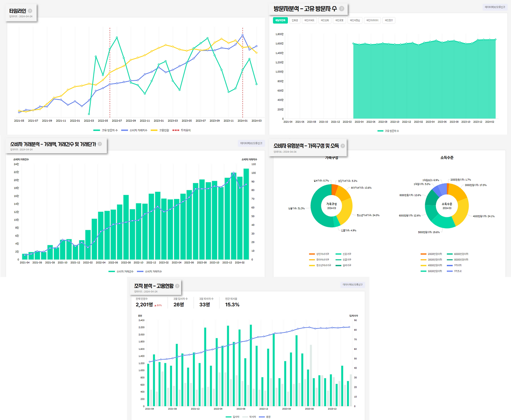
Task: Switch to the 배민상회 tab
Action: point(325,20)
